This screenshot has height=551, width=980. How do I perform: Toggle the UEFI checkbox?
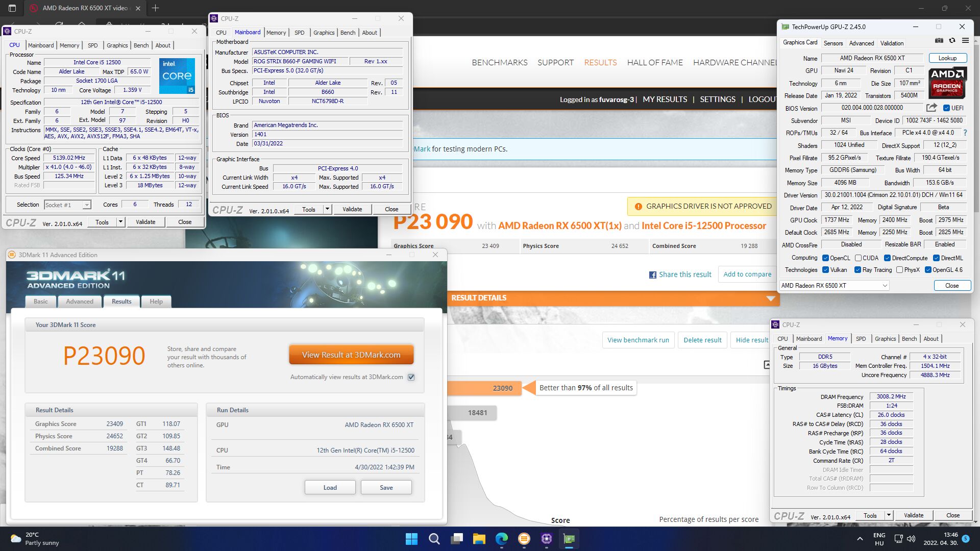(946, 108)
